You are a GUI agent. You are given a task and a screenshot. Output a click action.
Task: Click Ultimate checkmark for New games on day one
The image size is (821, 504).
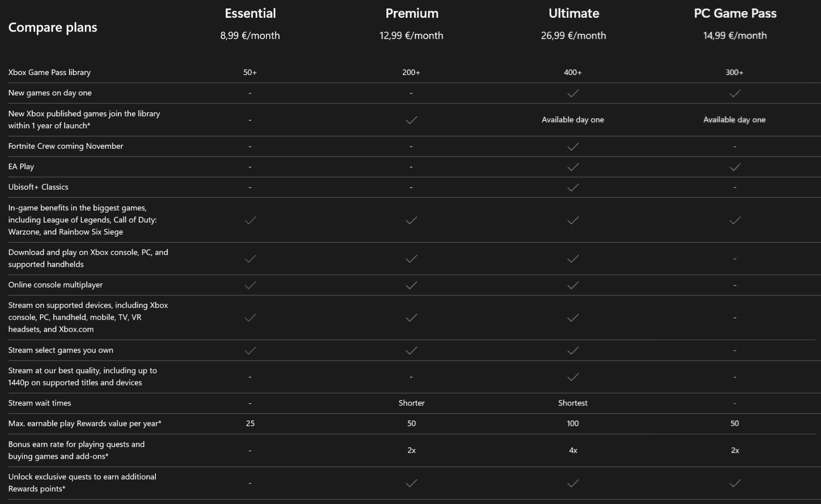573,93
